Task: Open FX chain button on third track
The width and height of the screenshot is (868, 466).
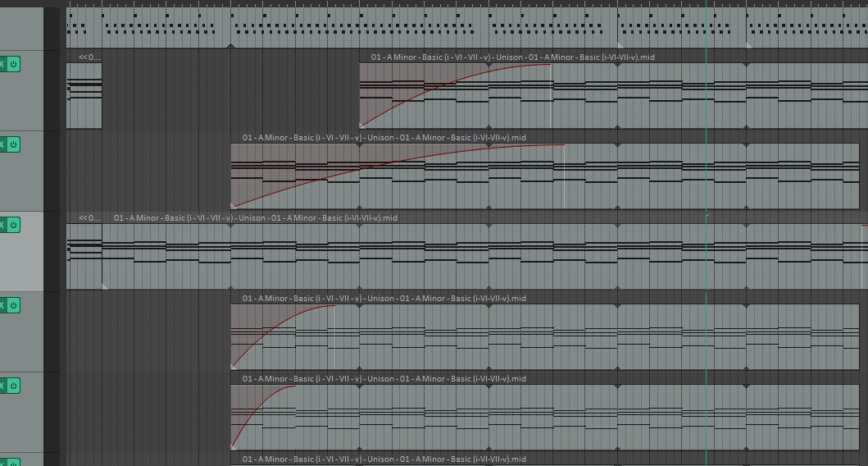Action: coord(2,225)
